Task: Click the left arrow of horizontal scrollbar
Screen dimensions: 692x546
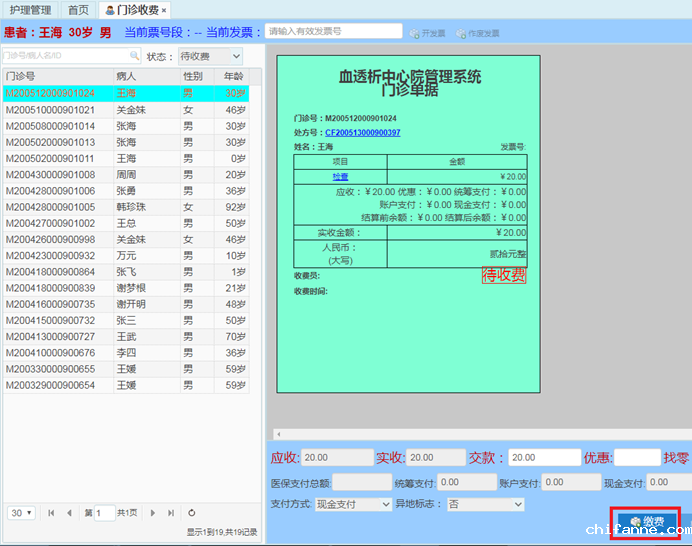Action: 278,434
